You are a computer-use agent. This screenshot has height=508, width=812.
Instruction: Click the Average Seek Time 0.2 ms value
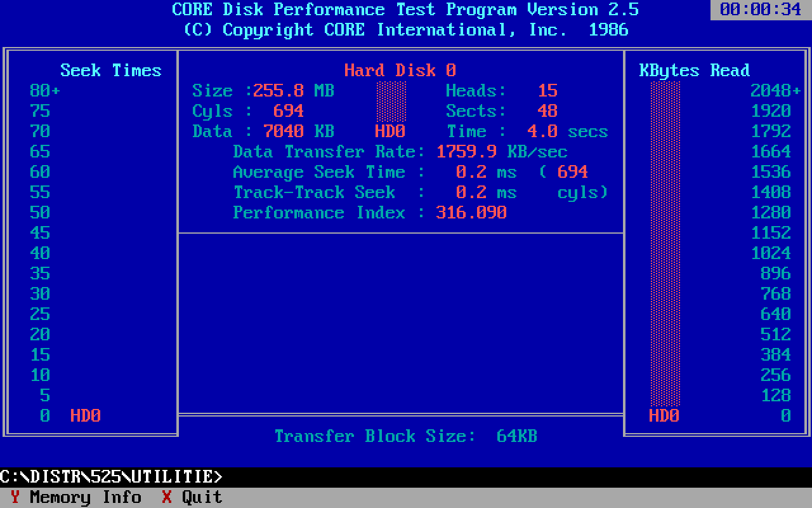tap(487, 172)
